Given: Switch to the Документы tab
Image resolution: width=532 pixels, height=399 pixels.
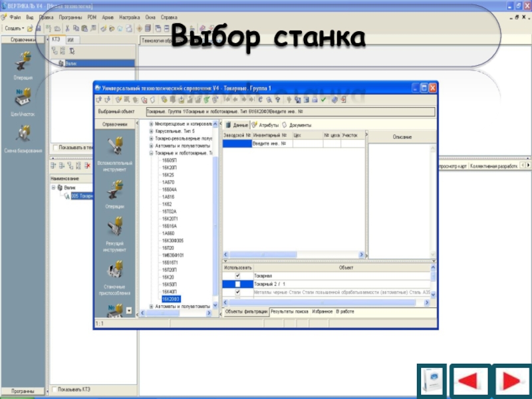Looking at the screenshot, I should pos(297,125).
